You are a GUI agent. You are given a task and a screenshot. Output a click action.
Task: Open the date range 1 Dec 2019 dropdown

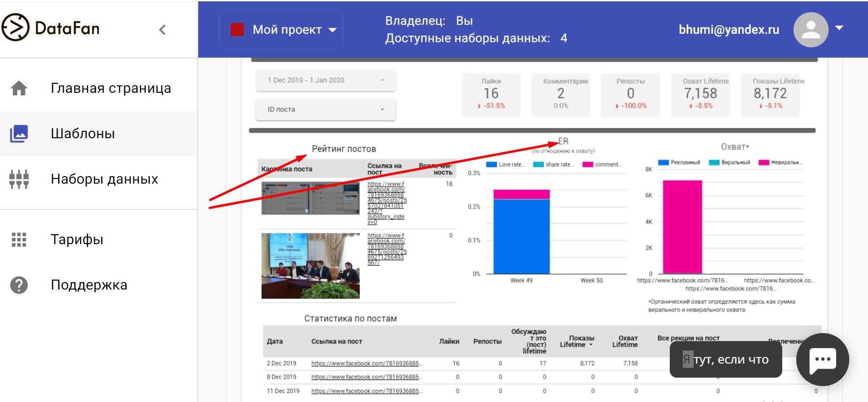(326, 80)
